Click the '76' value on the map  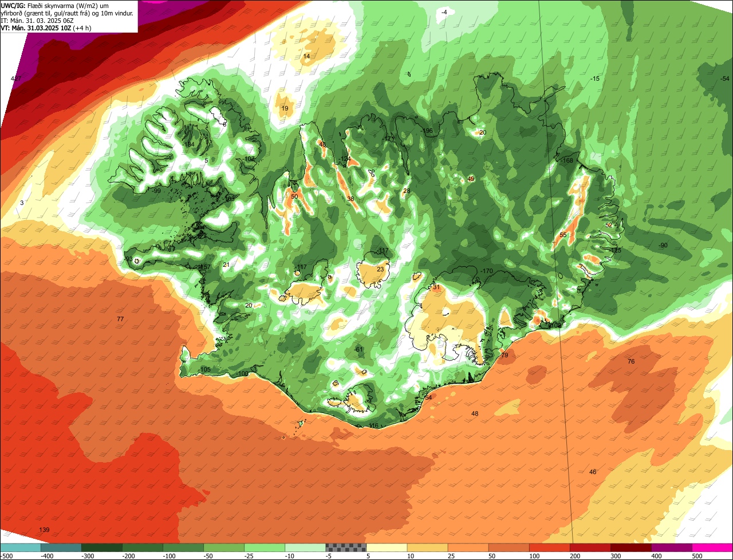(x=631, y=361)
